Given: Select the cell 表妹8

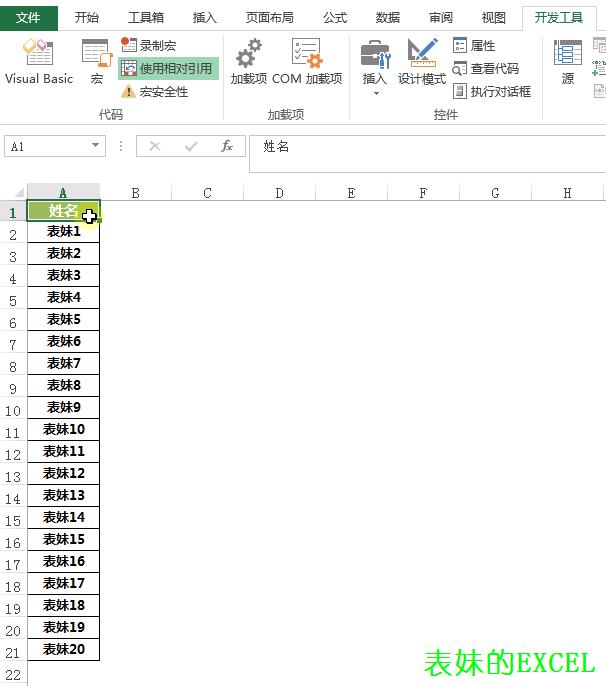Looking at the screenshot, I should pyautogui.click(x=63, y=385).
